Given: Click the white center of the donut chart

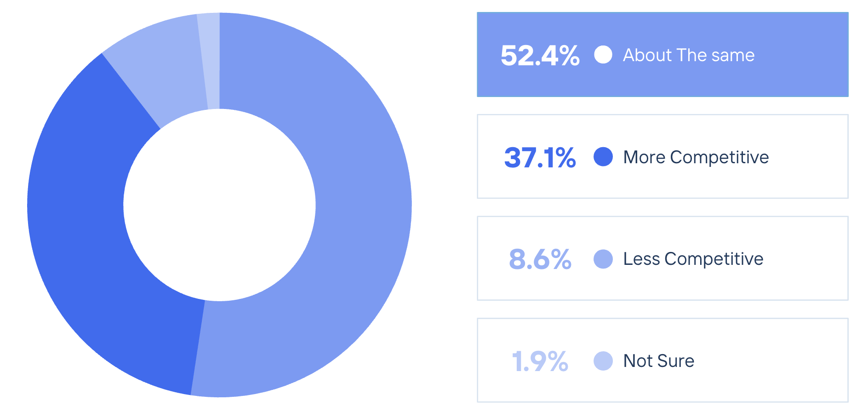Looking at the screenshot, I should (219, 205).
